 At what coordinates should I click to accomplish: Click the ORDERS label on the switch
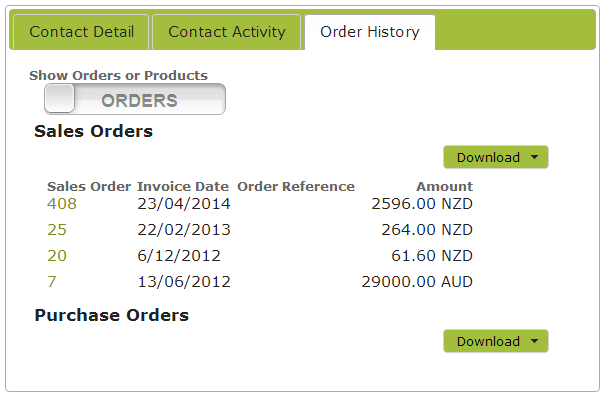tap(140, 101)
